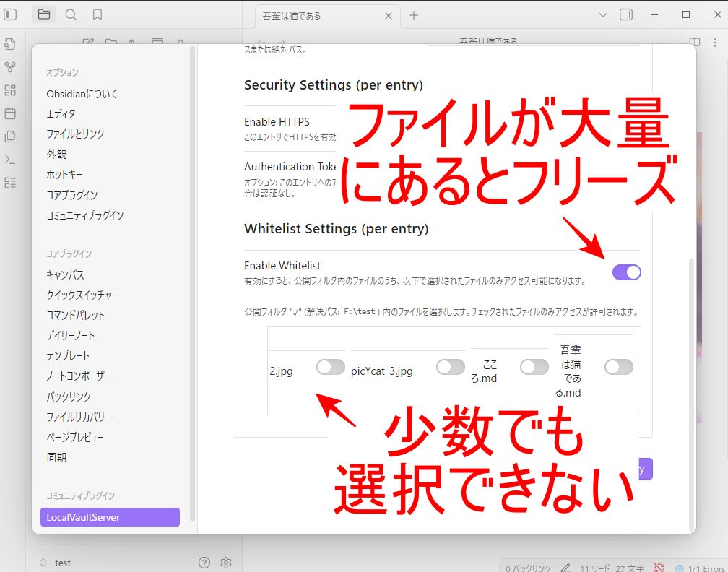Click the pencil editing mode status icon

565,568
